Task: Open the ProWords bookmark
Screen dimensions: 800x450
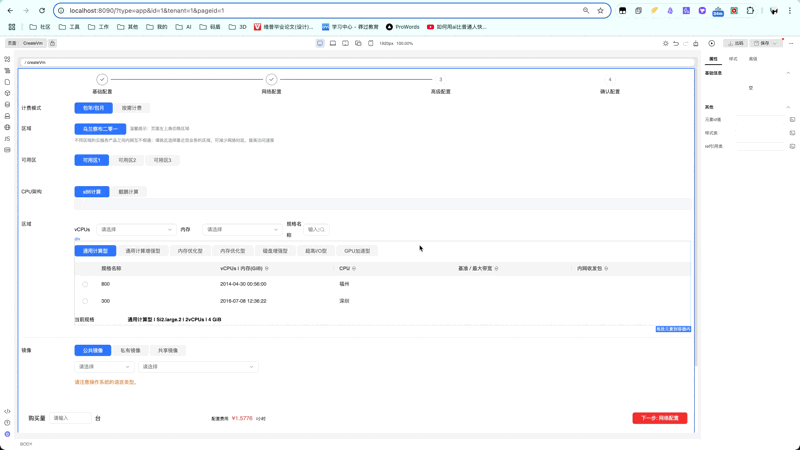Action: tap(403, 27)
